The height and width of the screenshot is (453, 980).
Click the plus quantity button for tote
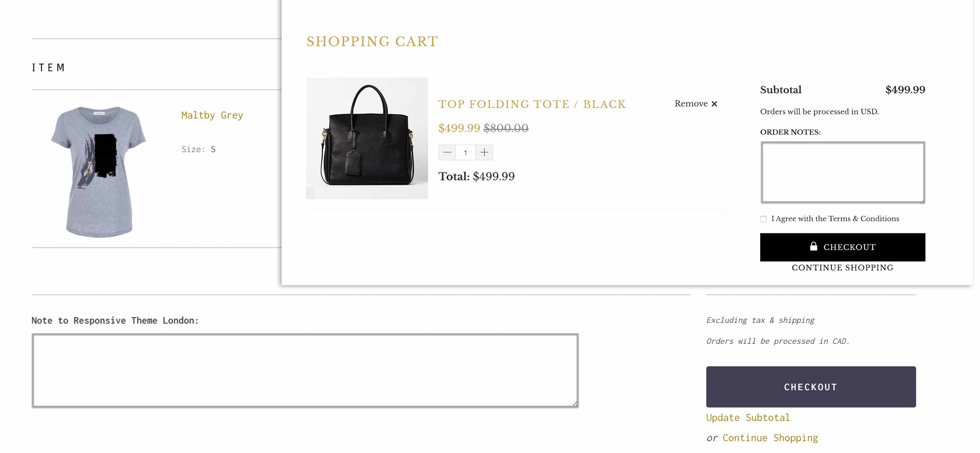click(x=484, y=152)
